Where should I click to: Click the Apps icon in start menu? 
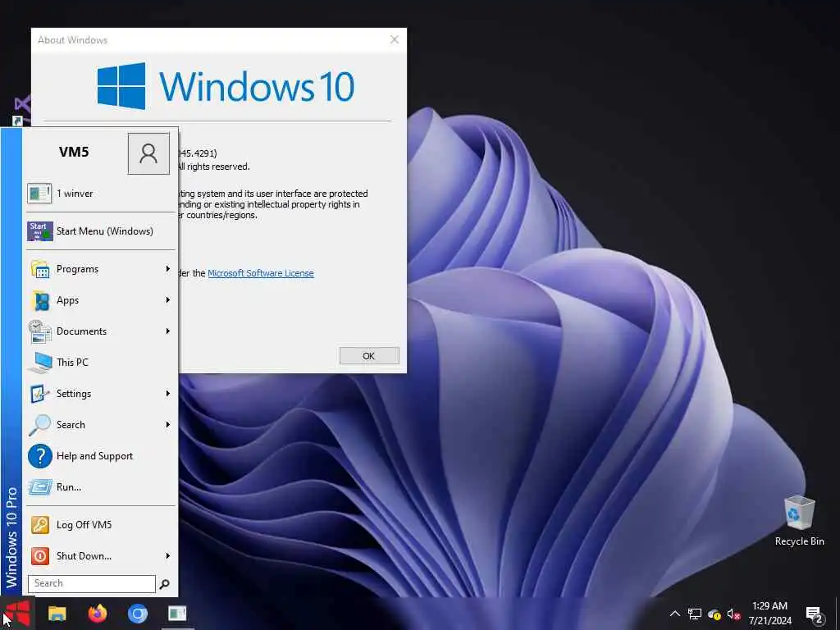pyautogui.click(x=41, y=300)
